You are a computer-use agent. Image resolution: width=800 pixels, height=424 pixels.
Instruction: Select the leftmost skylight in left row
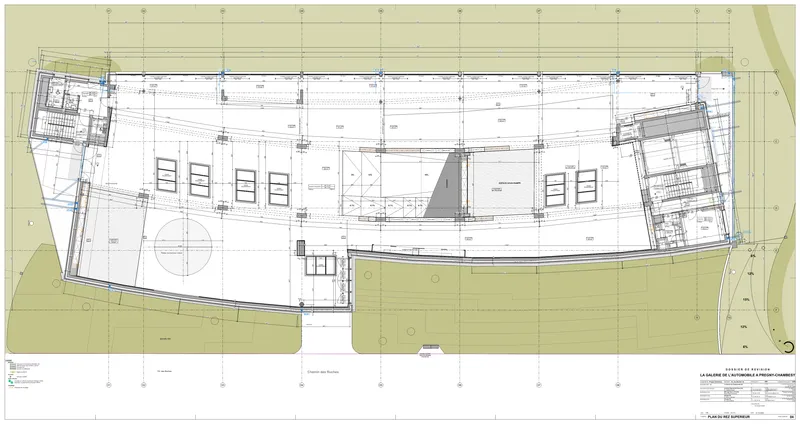click(x=167, y=177)
